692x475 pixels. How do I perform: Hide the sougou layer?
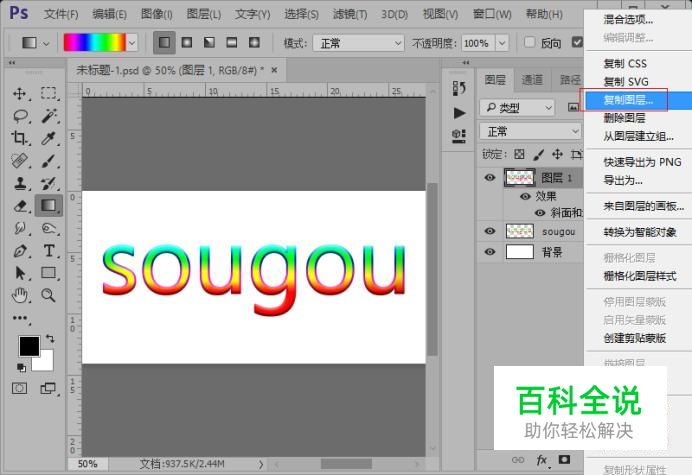pyautogui.click(x=489, y=231)
